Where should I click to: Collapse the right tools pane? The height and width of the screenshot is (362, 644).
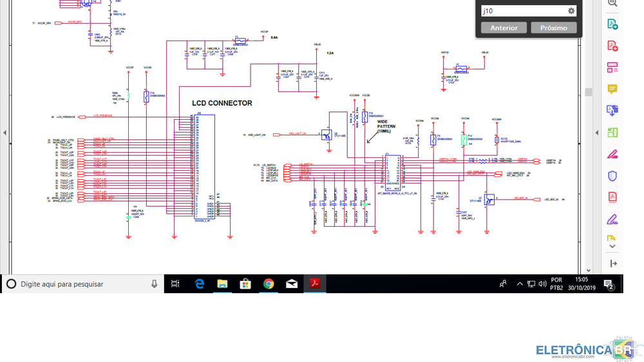tap(612, 263)
